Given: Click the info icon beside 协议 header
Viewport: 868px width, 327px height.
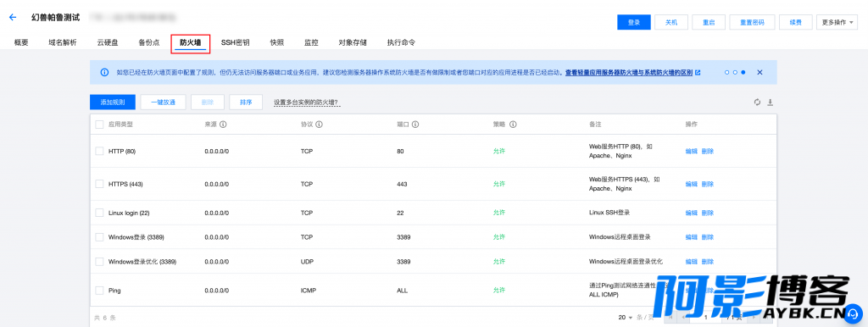Looking at the screenshot, I should coord(320,125).
